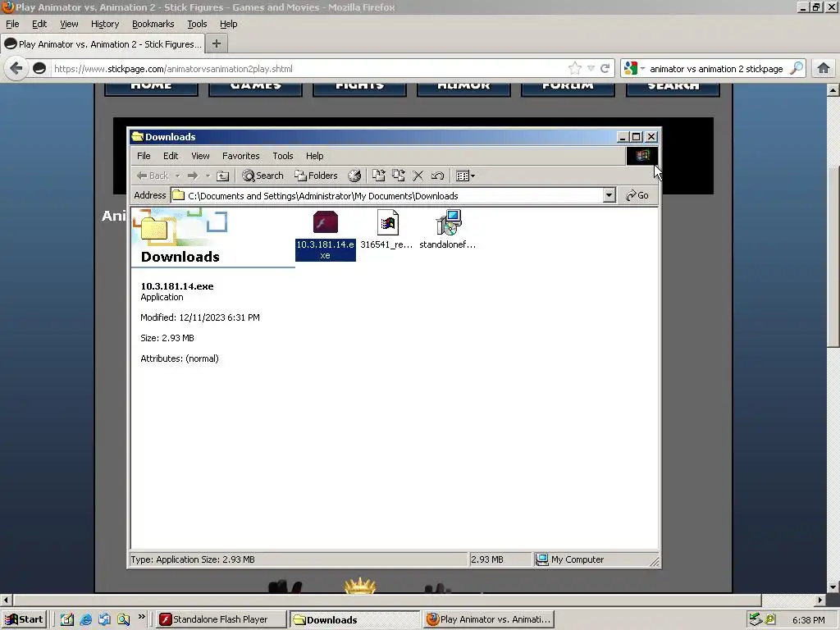This screenshot has height=630, width=840.
Task: Click the Firefox vertical scrollbar down arrow
Action: click(x=833, y=587)
